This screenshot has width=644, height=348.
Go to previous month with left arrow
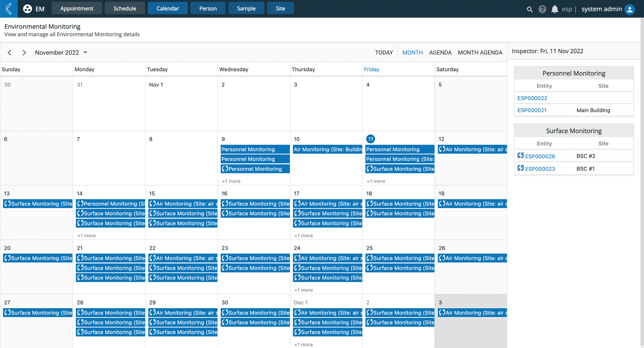click(10, 52)
